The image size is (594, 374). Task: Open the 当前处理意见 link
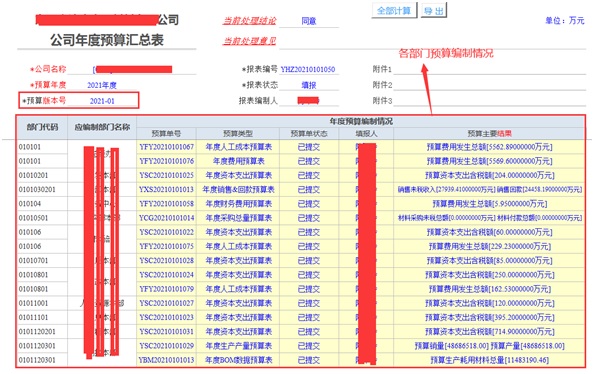249,41
